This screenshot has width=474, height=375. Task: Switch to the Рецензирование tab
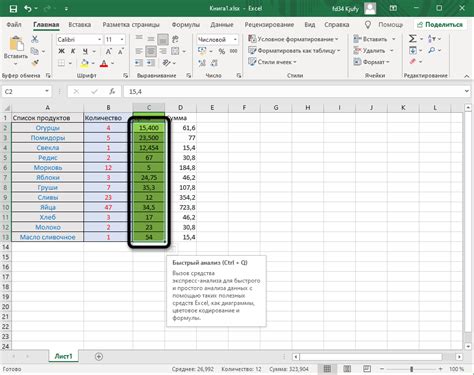coord(269,25)
